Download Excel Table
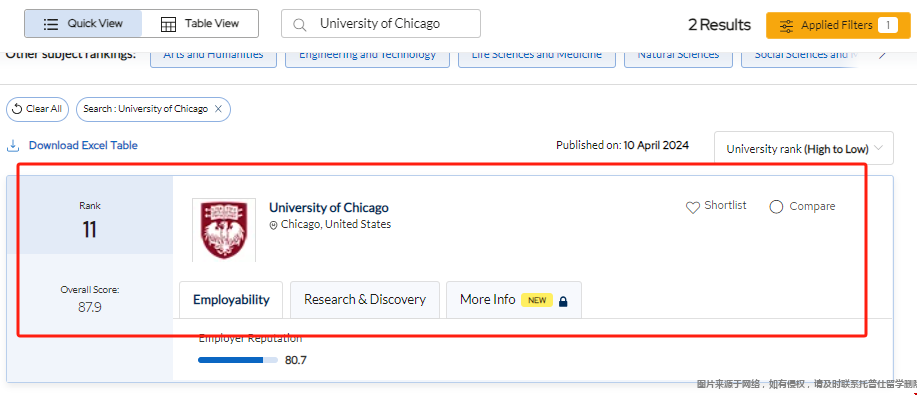This screenshot has width=917, height=395. coord(83,145)
